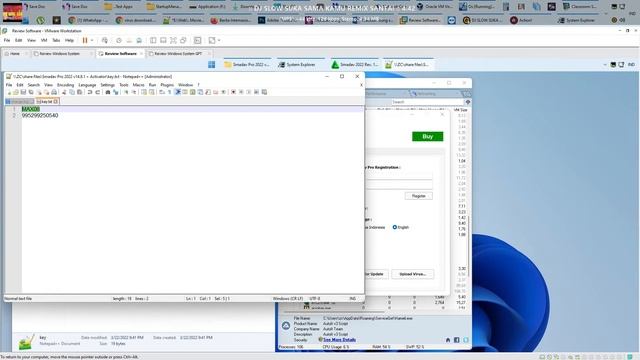
Task: Click line 2 text 995299250540 in Notepad++
Action: (x=40, y=116)
